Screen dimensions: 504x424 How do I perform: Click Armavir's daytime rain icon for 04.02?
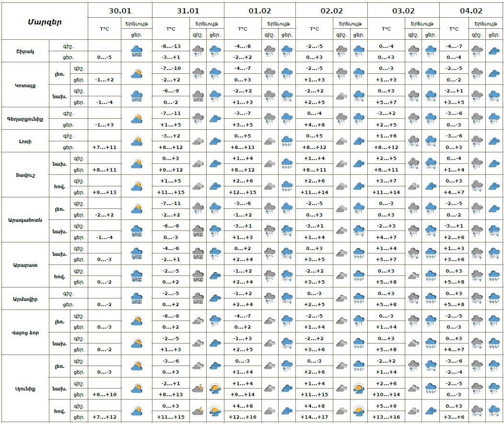coord(494,298)
